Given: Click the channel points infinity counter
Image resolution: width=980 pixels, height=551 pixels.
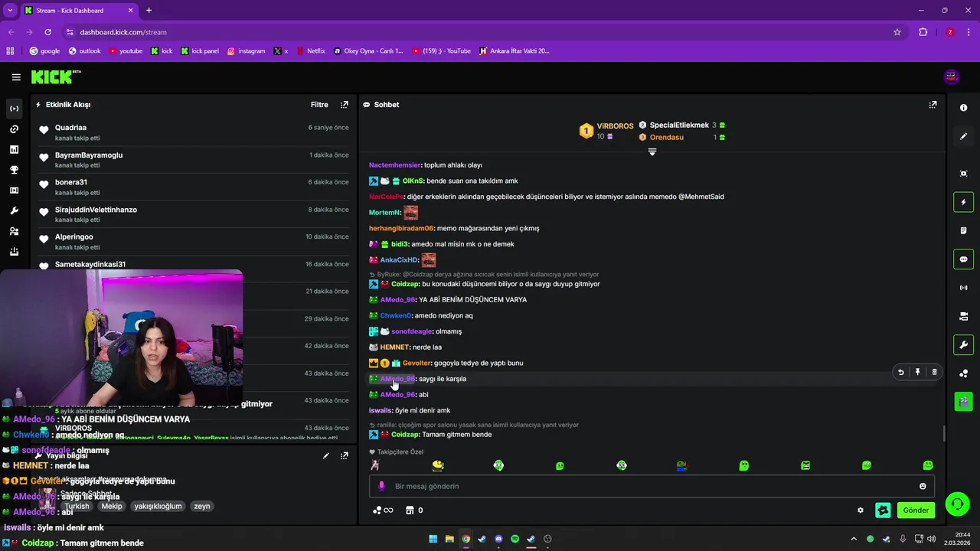Looking at the screenshot, I should tap(383, 510).
